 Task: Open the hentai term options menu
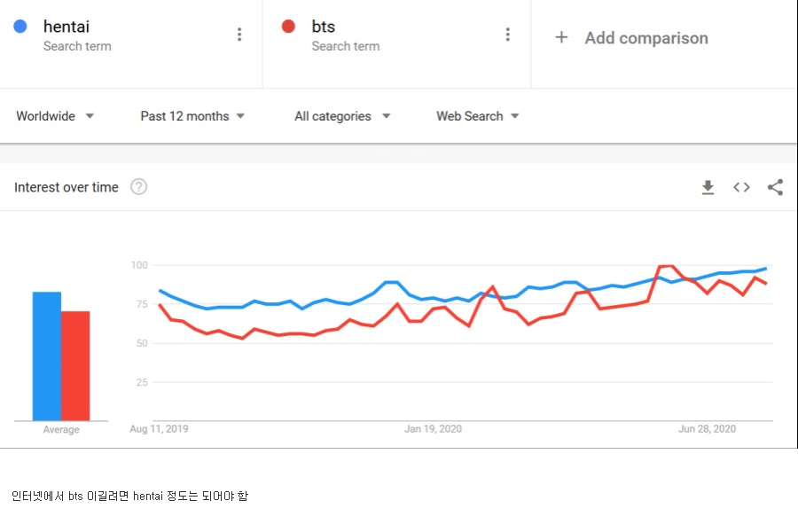(x=239, y=34)
